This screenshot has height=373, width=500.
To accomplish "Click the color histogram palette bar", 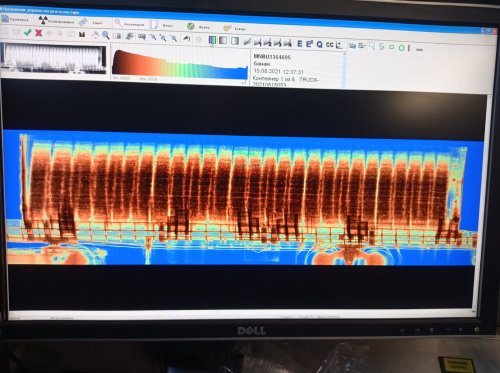I will pos(180,65).
